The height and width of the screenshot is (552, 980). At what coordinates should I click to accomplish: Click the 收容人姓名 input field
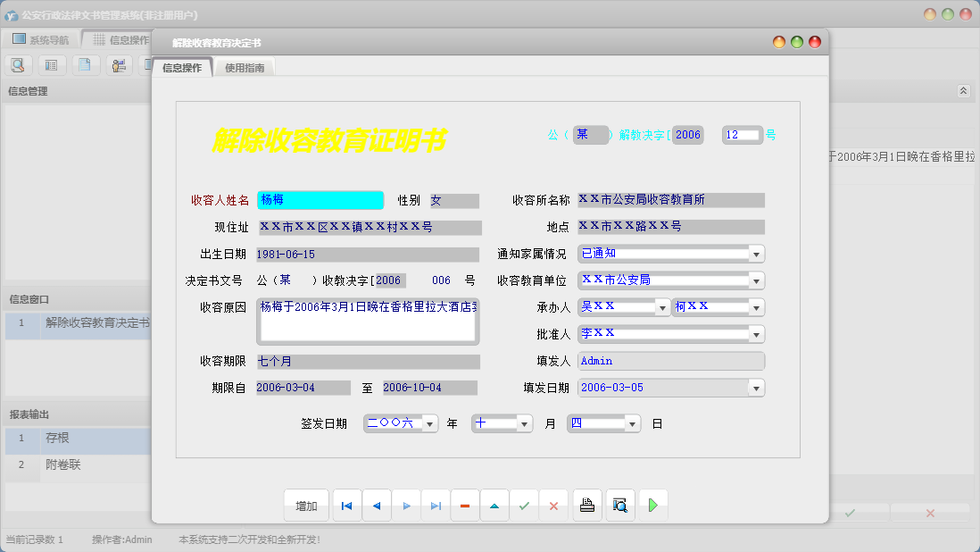(x=320, y=201)
